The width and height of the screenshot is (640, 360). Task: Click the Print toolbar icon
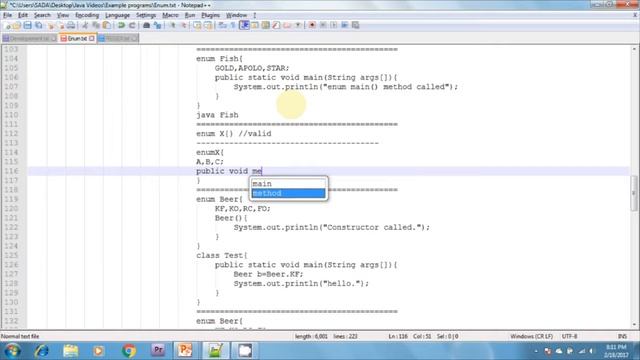71,25
